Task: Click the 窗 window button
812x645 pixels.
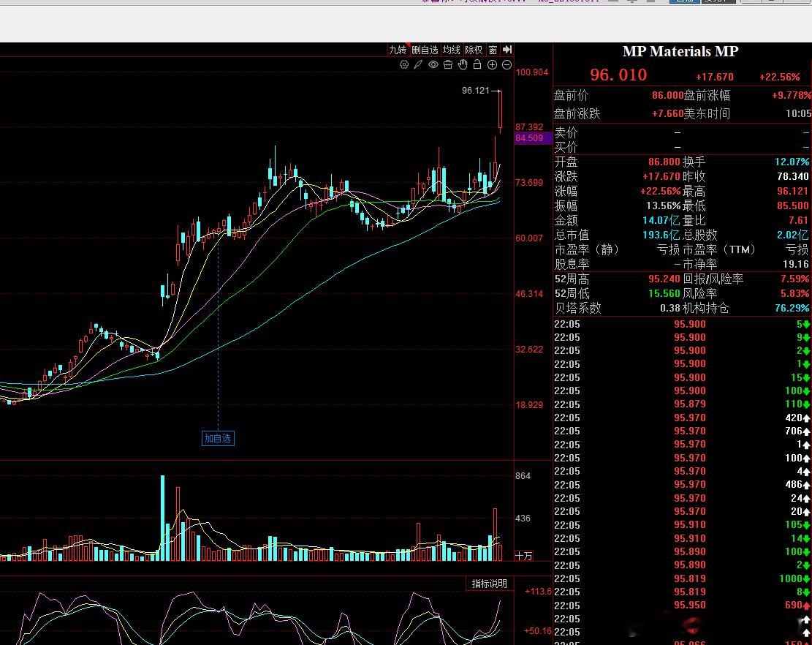Action: point(493,50)
